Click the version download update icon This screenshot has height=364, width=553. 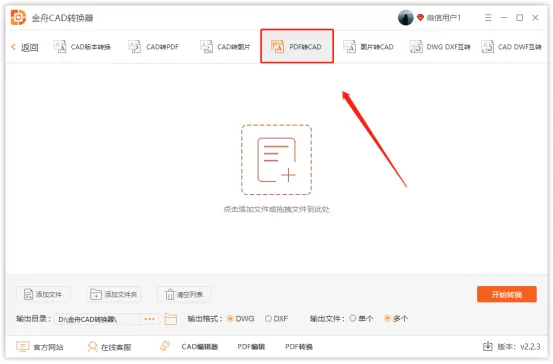point(487,346)
